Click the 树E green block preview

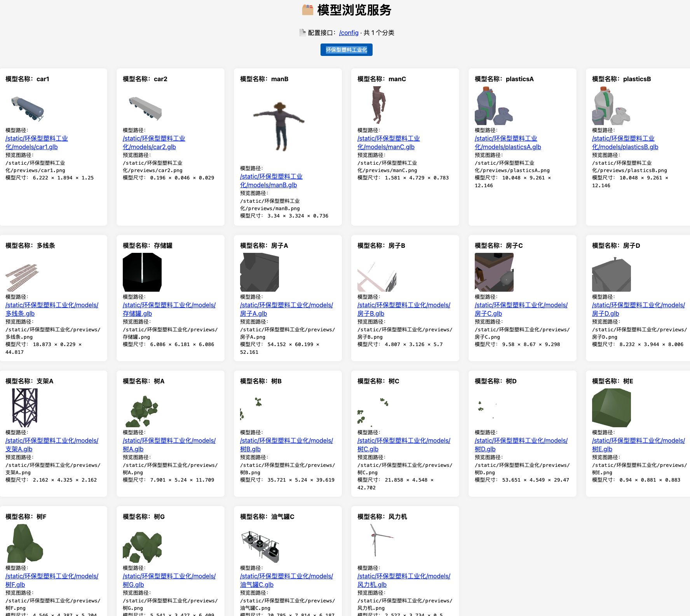tap(611, 408)
